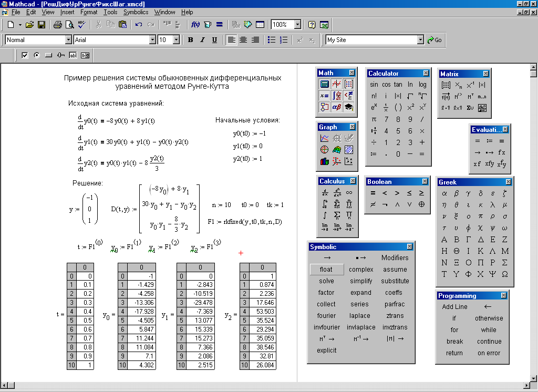Open the Window menu
The height and width of the screenshot is (392, 538).
(164, 12)
